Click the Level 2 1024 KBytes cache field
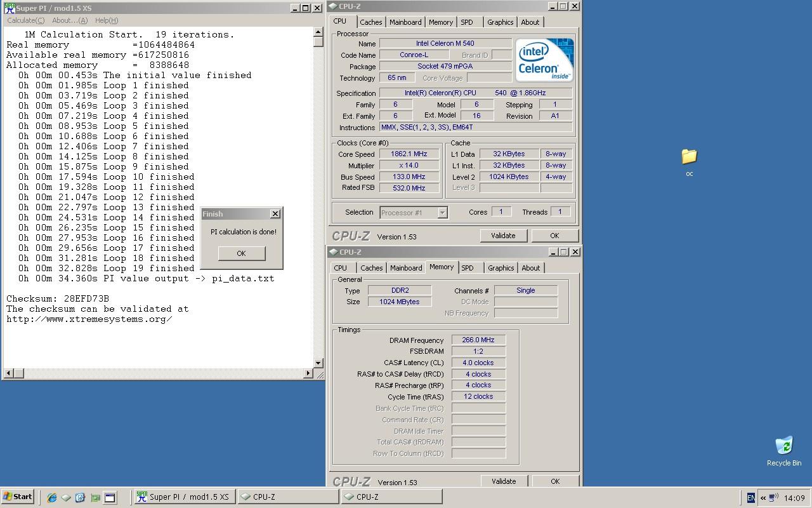The image size is (812, 508). point(509,177)
